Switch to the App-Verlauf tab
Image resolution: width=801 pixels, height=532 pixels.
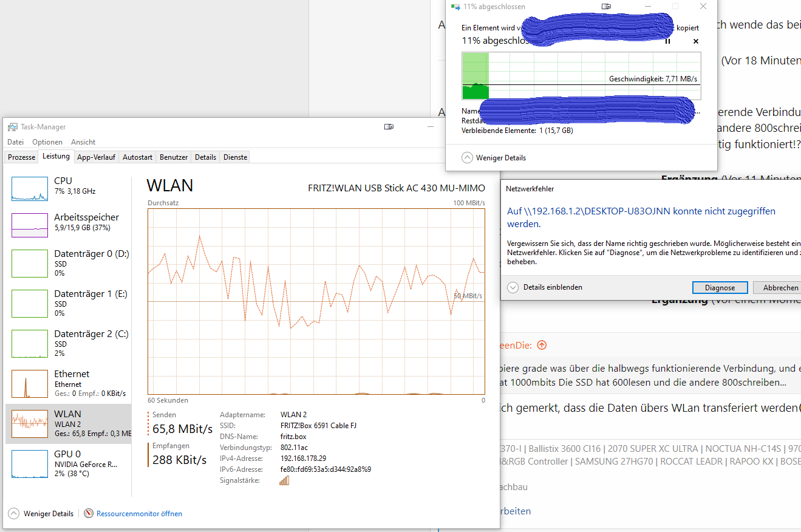point(96,157)
